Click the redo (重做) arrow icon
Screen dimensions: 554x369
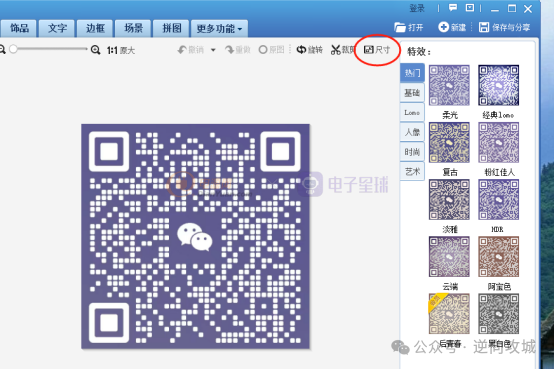coord(229,50)
